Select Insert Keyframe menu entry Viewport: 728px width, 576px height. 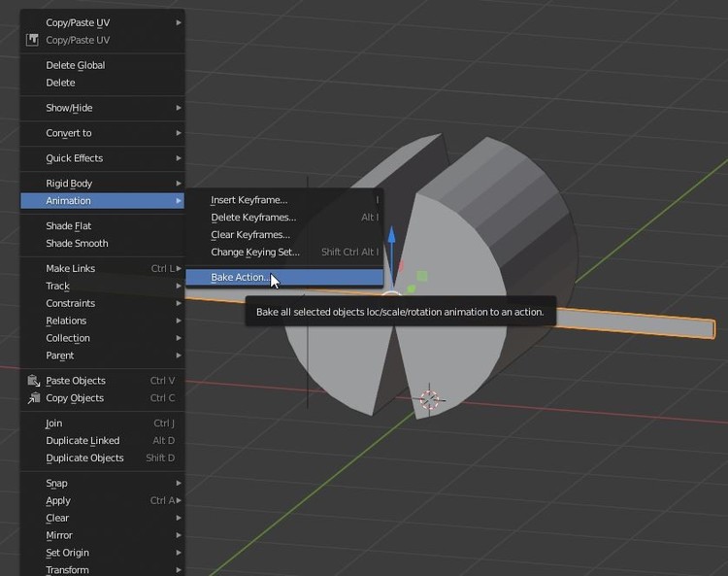[249, 200]
